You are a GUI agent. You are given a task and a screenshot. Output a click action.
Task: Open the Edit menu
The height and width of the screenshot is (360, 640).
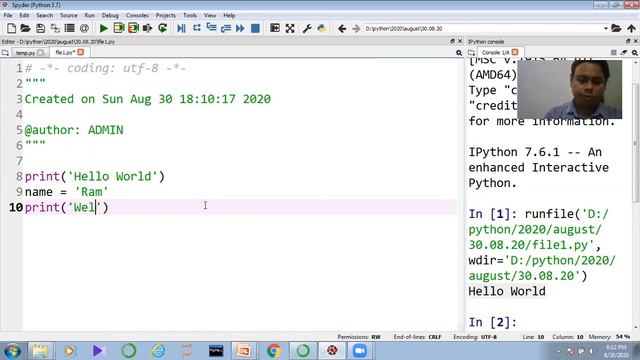click(x=24, y=15)
